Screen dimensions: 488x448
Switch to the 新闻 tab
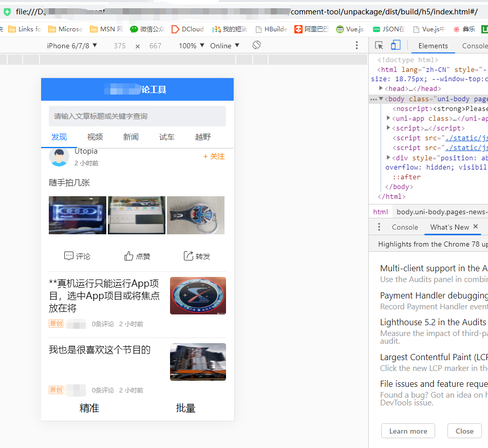pos(131,137)
